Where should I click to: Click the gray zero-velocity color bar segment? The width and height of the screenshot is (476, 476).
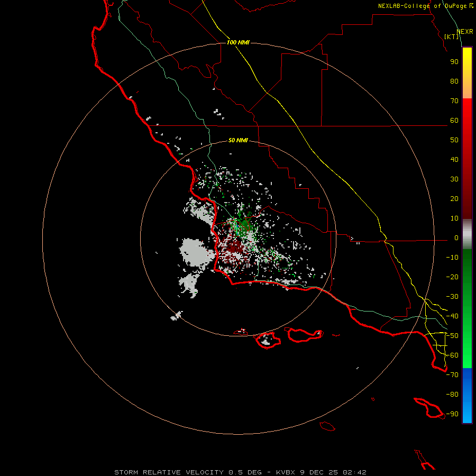467,234
